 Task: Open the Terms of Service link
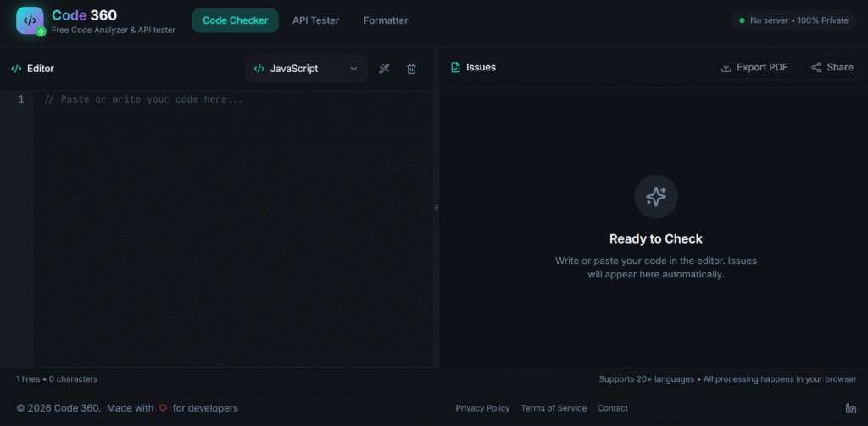pos(554,408)
